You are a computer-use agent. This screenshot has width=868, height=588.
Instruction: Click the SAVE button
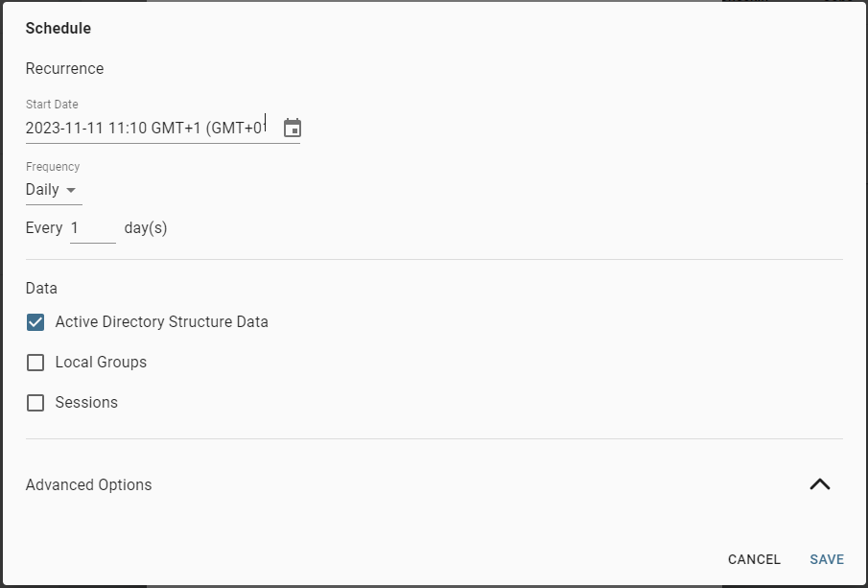click(827, 559)
